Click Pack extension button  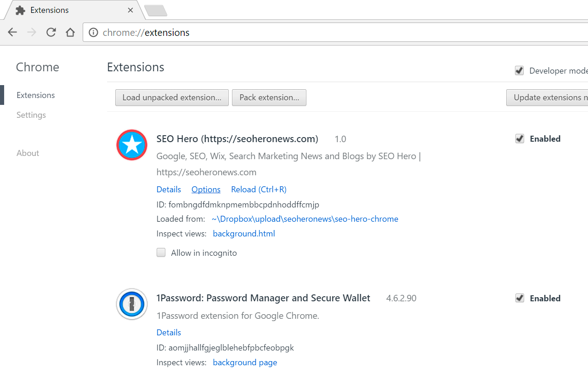[269, 98]
